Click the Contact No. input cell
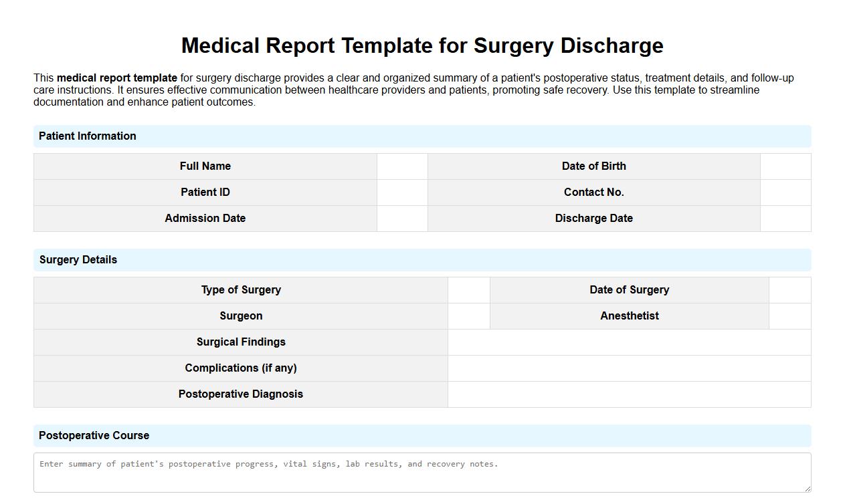Screen dimensions: 845x504 click(785, 192)
